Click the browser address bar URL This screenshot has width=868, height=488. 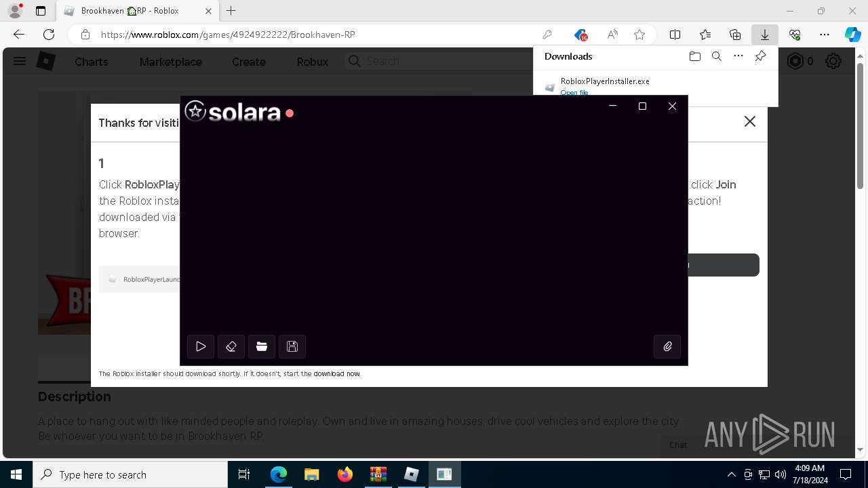coord(228,35)
